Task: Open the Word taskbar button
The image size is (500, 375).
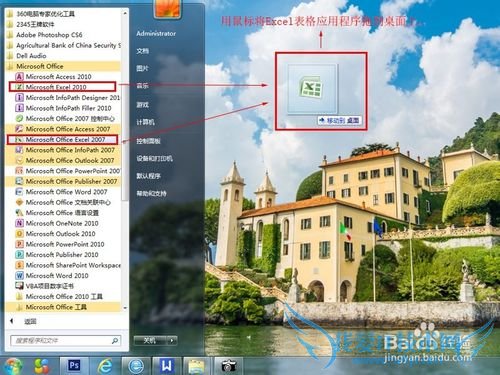Action: pyautogui.click(x=166, y=366)
